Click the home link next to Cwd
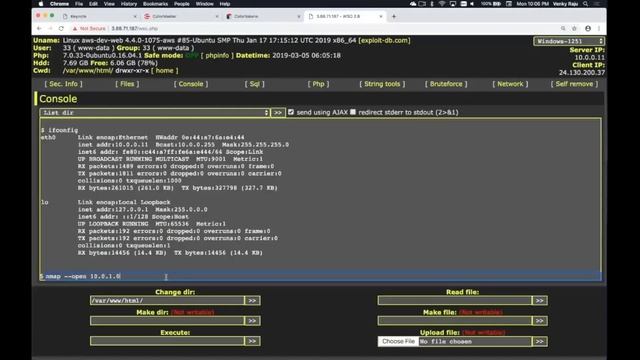640x360 pixels. click(164, 71)
